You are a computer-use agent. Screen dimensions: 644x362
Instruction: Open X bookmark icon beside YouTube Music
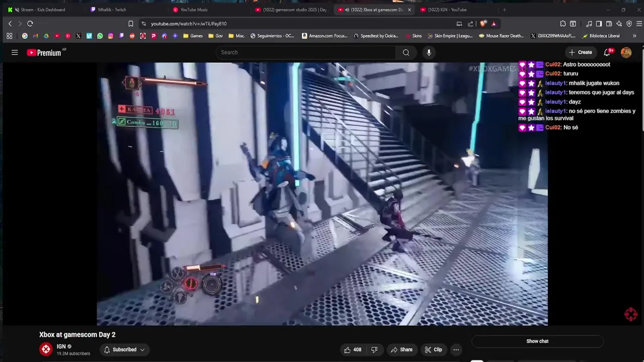point(78,36)
